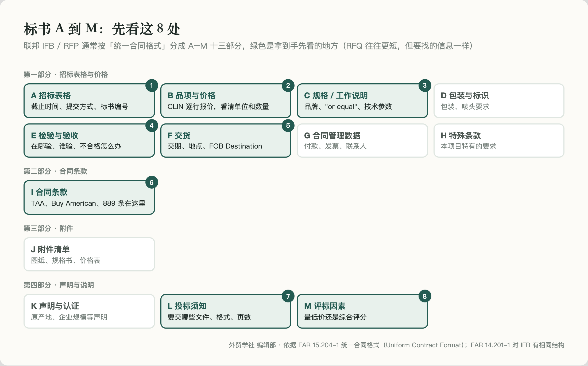Click the "G 合同管理数据" card
The image size is (588, 366).
362,141
